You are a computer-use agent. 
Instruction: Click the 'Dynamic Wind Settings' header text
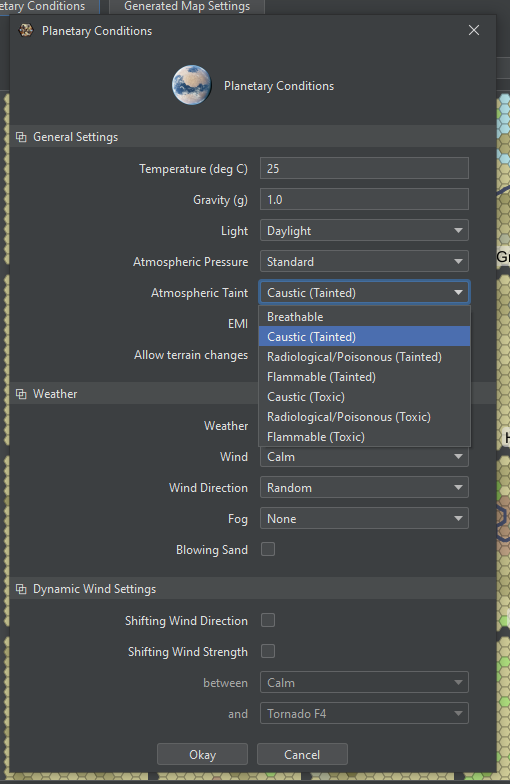(94, 589)
